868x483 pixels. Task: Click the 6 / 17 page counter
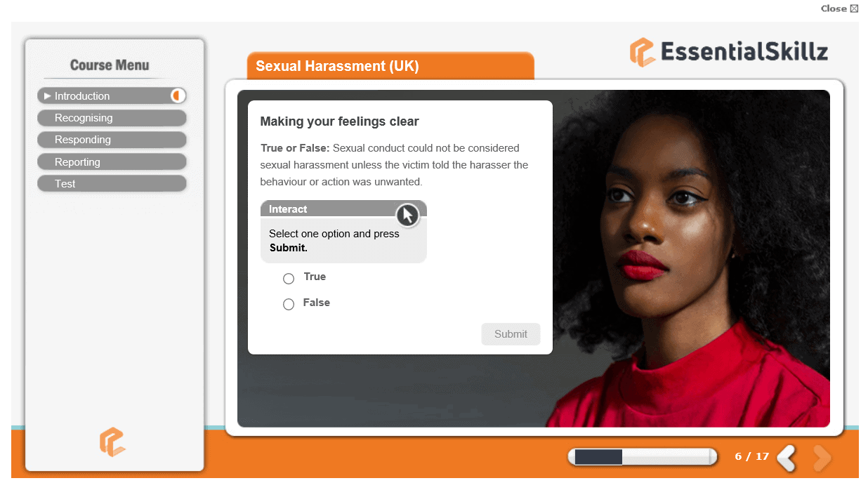point(751,457)
